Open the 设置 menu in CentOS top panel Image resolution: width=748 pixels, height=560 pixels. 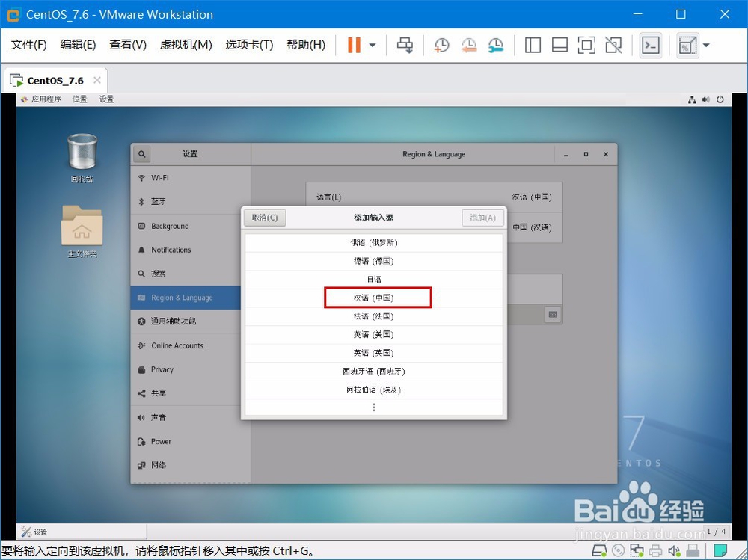(106, 99)
